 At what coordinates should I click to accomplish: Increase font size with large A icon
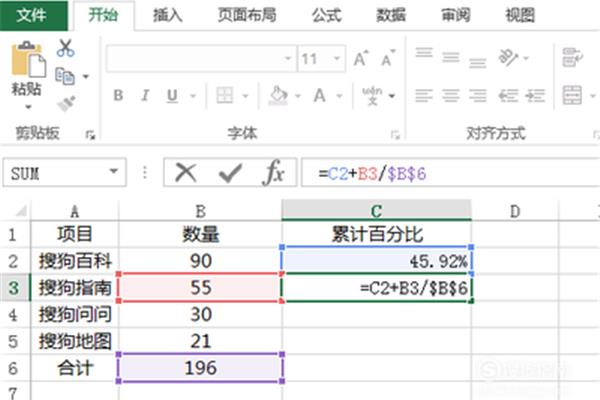point(361,59)
